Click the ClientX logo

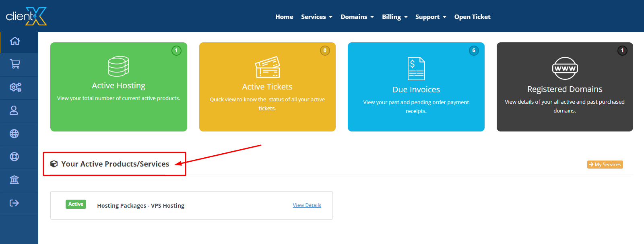[x=27, y=17]
